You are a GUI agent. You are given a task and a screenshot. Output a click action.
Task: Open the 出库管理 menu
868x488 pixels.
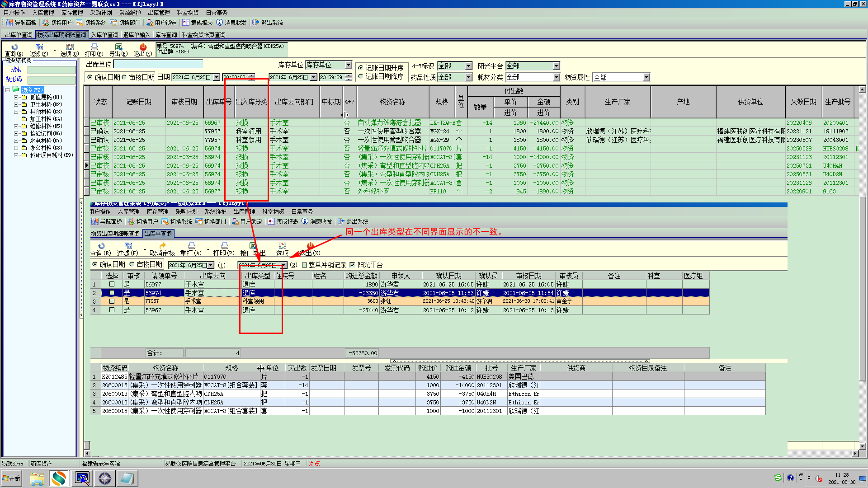click(159, 13)
